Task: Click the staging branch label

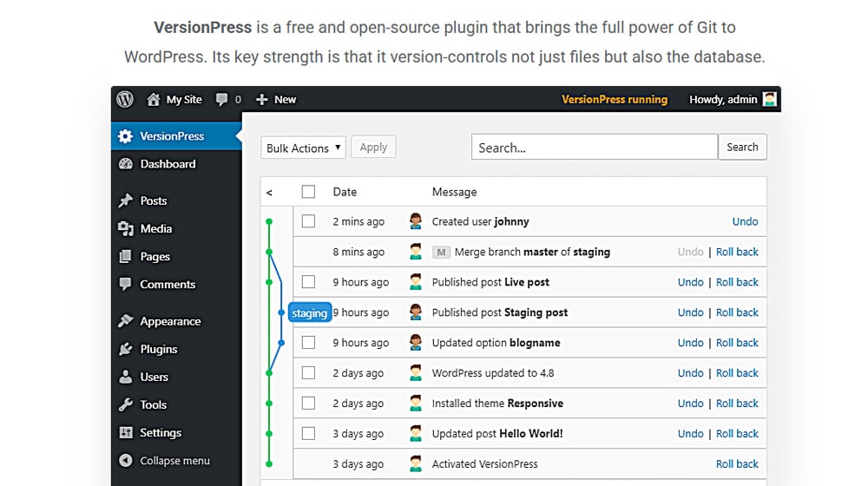Action: coord(310,312)
